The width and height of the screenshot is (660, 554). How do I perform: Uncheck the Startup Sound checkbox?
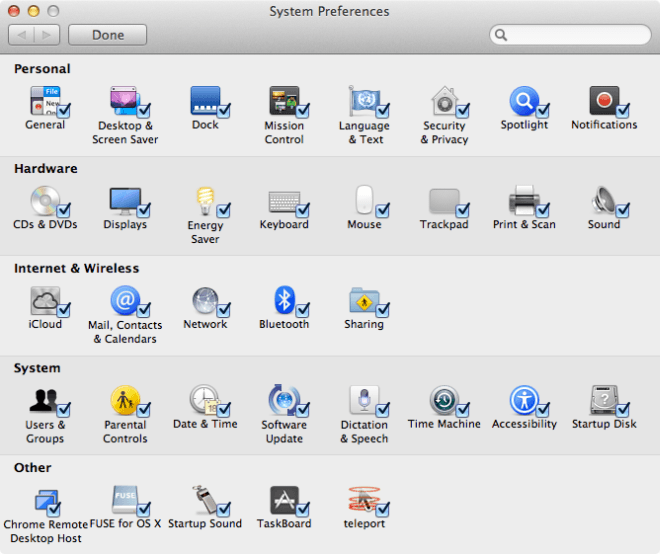(224, 509)
